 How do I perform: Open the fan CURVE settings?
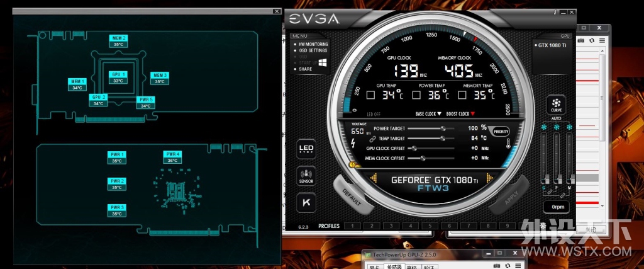(557, 105)
